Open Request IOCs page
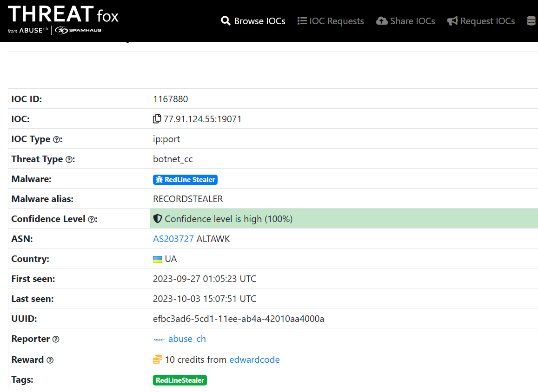The width and height of the screenshot is (538, 392). (481, 21)
